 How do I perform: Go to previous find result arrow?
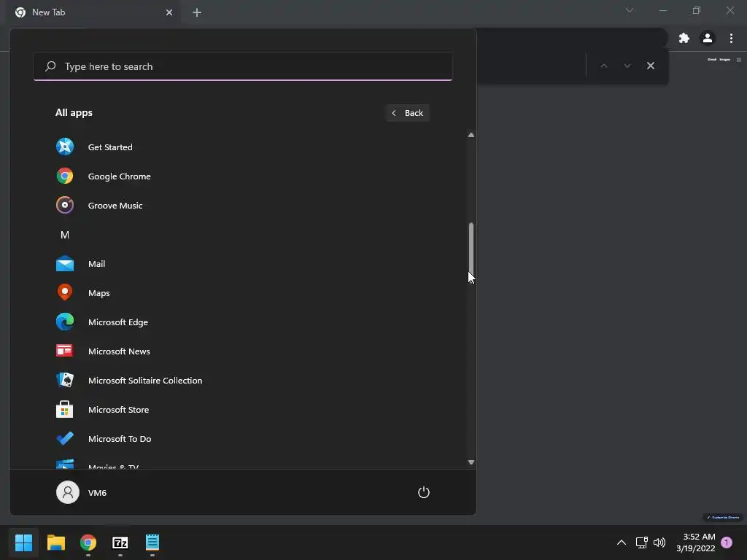coord(604,66)
